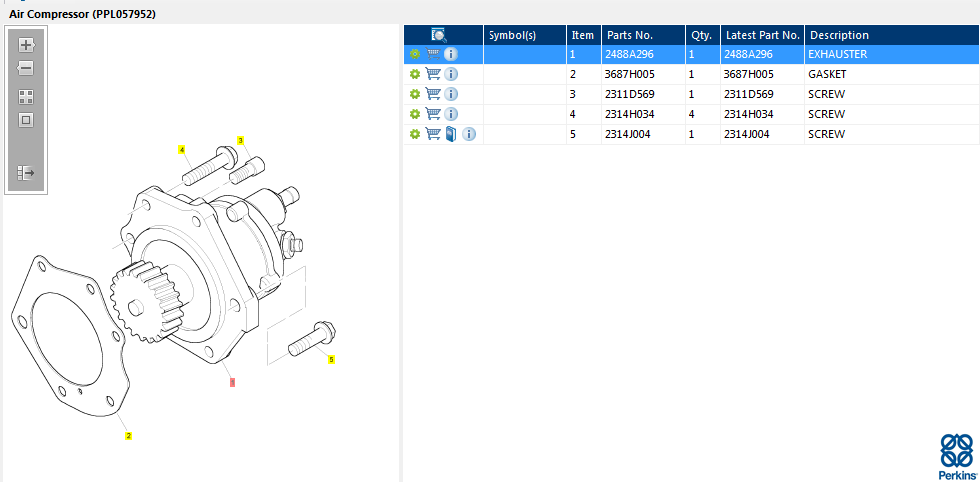Click parts number 2314J004 in Parts No. column

coord(628,135)
